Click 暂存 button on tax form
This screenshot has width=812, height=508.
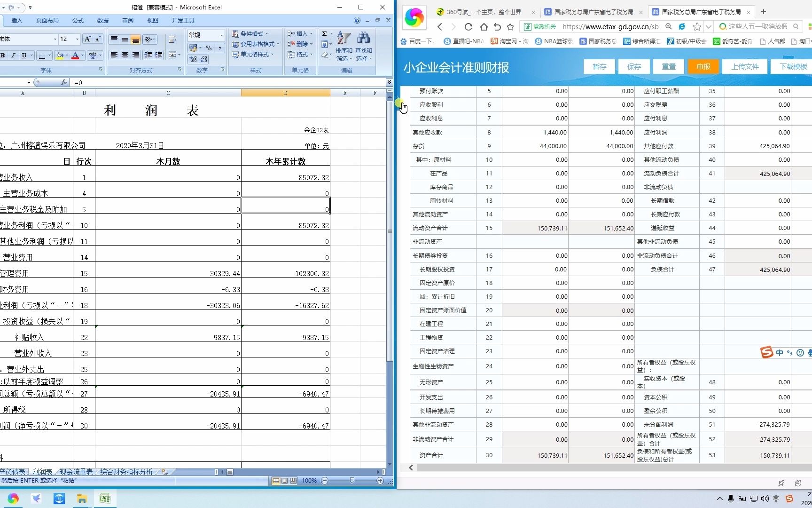pos(599,67)
